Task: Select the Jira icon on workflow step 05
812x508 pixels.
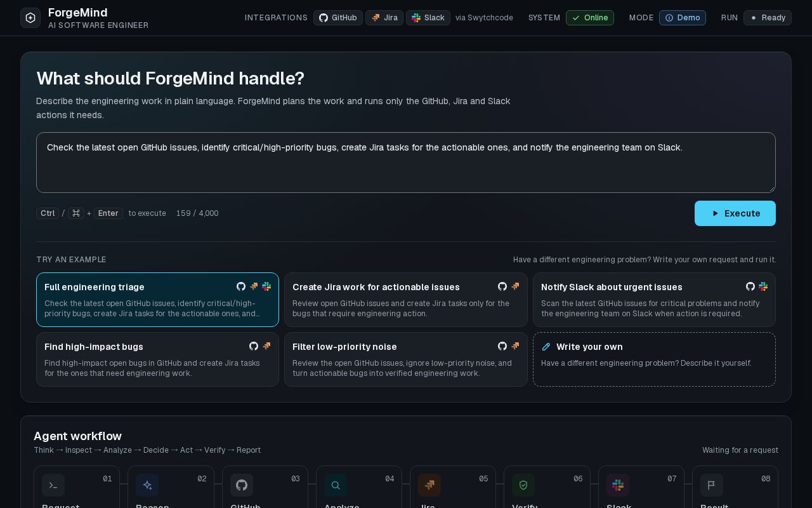Action: [x=429, y=485]
